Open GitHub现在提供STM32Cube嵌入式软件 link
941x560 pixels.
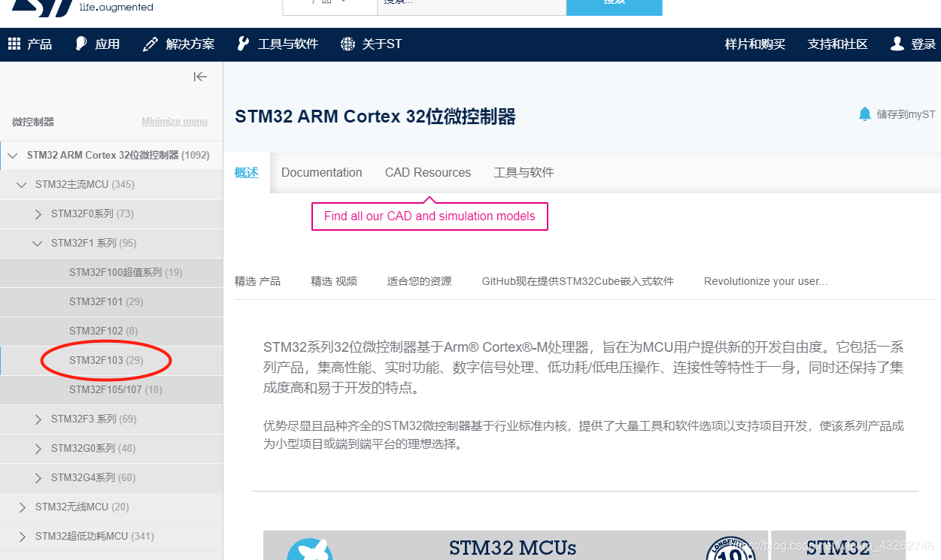click(578, 281)
